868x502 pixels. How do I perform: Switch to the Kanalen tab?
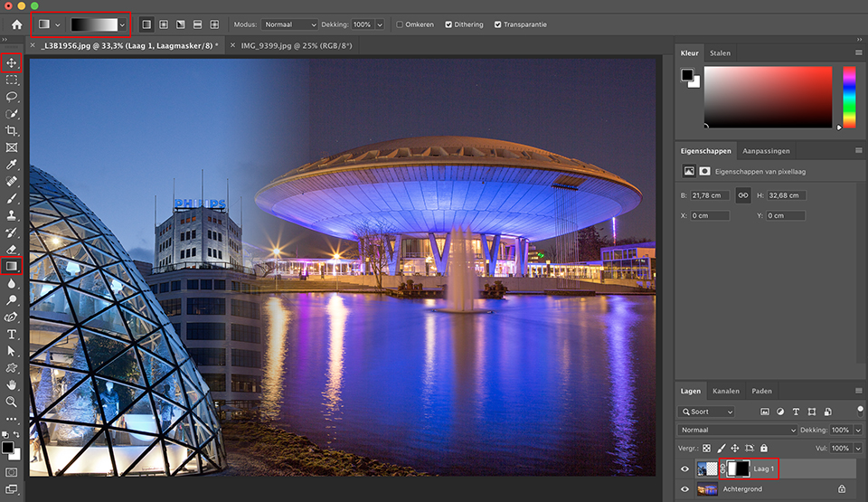coord(726,391)
